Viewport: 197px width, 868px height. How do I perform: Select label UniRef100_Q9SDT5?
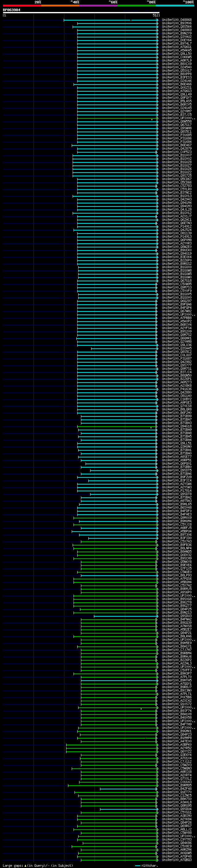(176, 470)
